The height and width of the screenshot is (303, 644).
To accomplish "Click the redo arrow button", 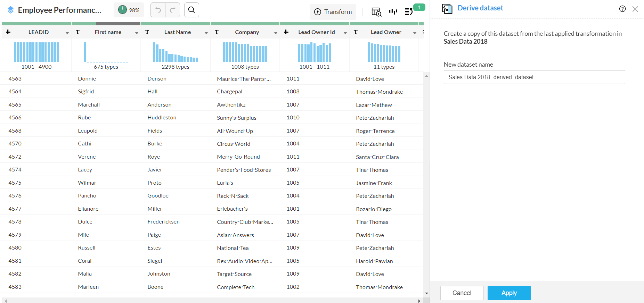I will tap(172, 10).
